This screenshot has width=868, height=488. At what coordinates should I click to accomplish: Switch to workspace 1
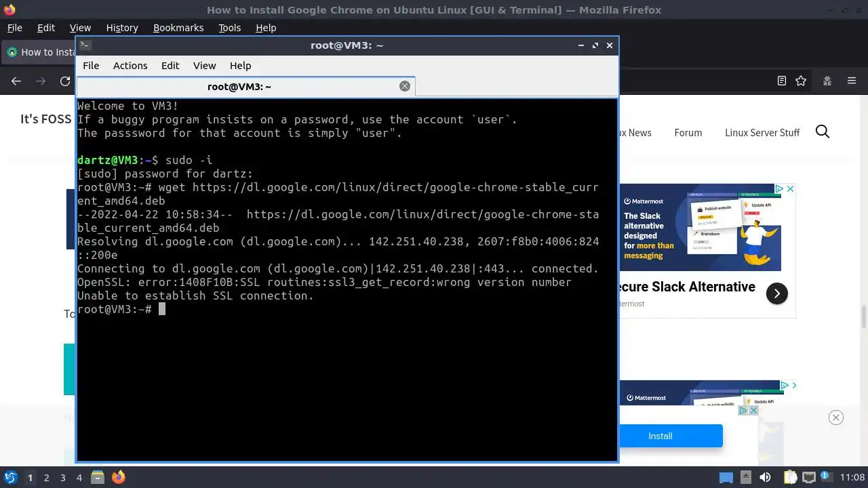(30, 478)
